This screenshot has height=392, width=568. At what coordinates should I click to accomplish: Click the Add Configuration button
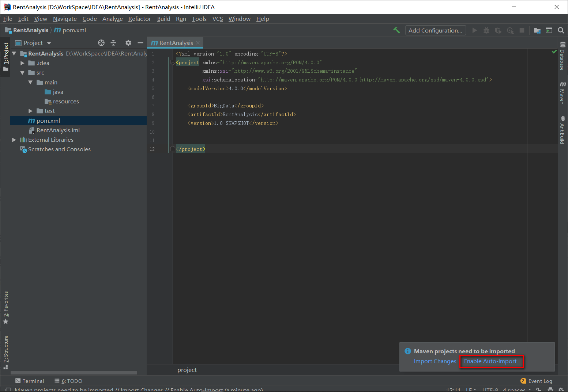point(435,30)
